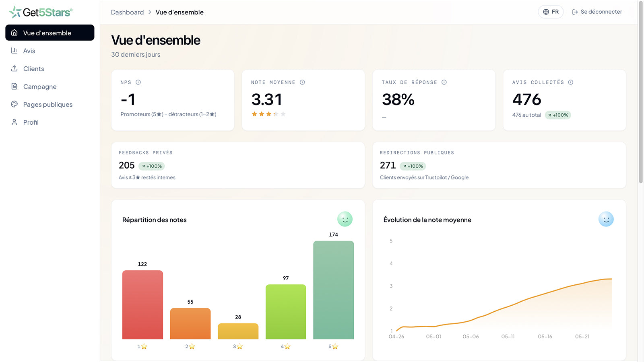Viewport: 644px width, 362px height.
Task: Click the Avis Collectés info icon
Action: pos(570,82)
